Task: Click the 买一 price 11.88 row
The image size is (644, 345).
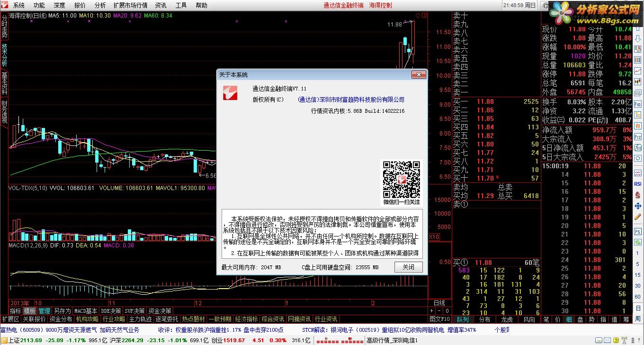Action: (496, 101)
